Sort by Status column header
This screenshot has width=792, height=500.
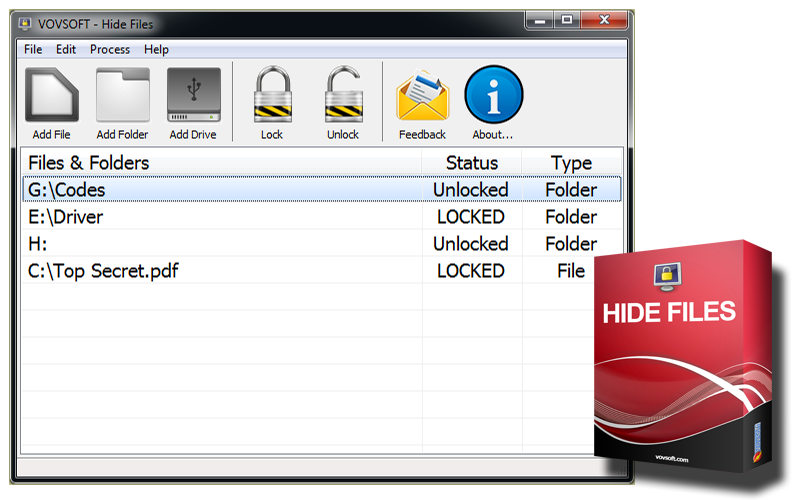(472, 163)
